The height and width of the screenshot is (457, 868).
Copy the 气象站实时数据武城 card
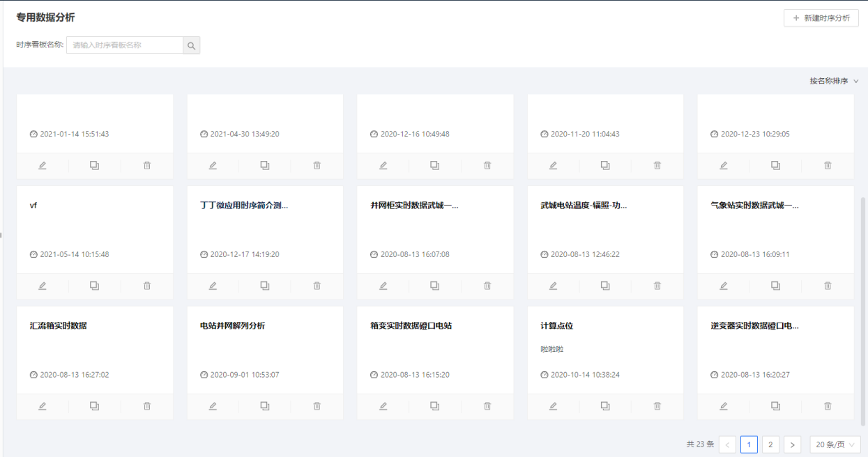pos(775,286)
